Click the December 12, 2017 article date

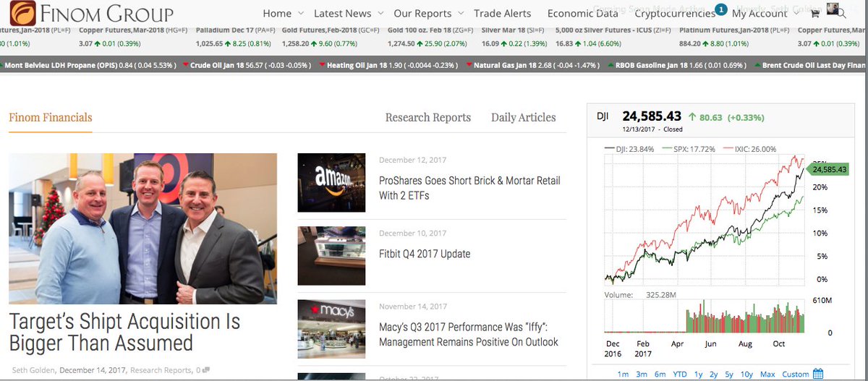[x=413, y=160]
